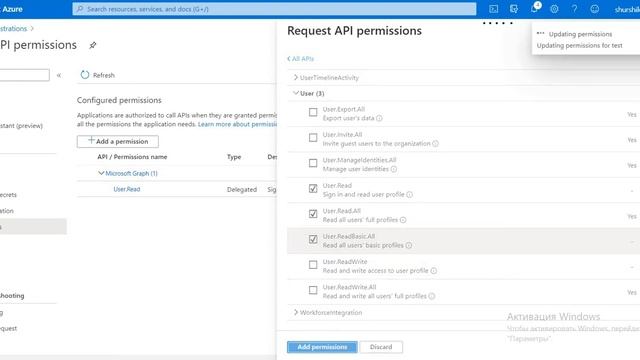
Task: Open the notifications bell
Action: coord(534,9)
